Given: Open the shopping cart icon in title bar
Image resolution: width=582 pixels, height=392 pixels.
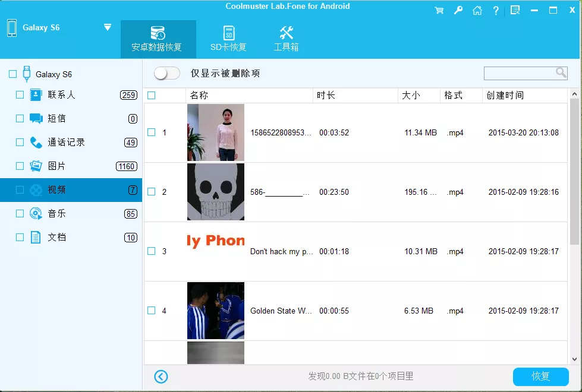Looking at the screenshot, I should (440, 10).
